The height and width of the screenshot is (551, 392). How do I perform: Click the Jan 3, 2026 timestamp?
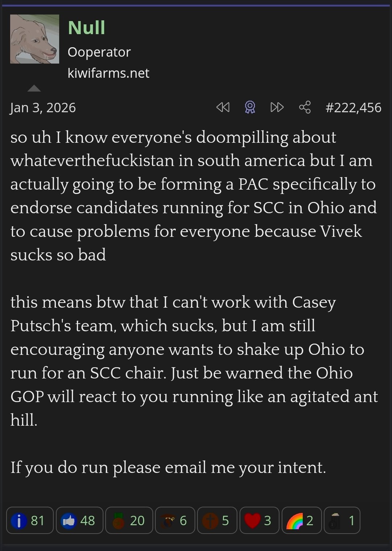click(43, 108)
